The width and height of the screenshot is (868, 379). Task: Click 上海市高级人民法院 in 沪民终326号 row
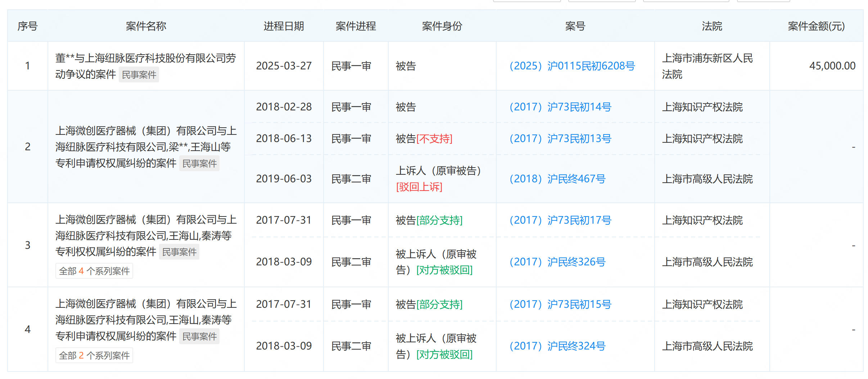point(707,262)
